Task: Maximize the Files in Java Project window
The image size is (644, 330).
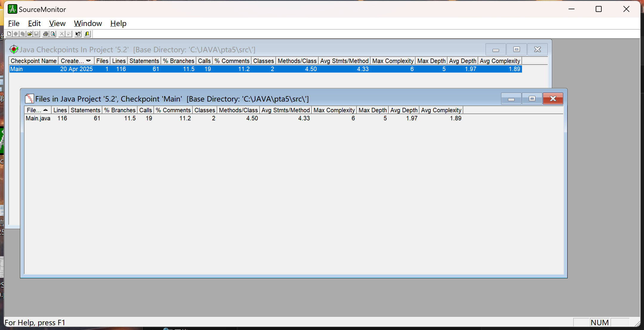Action: coord(532,99)
